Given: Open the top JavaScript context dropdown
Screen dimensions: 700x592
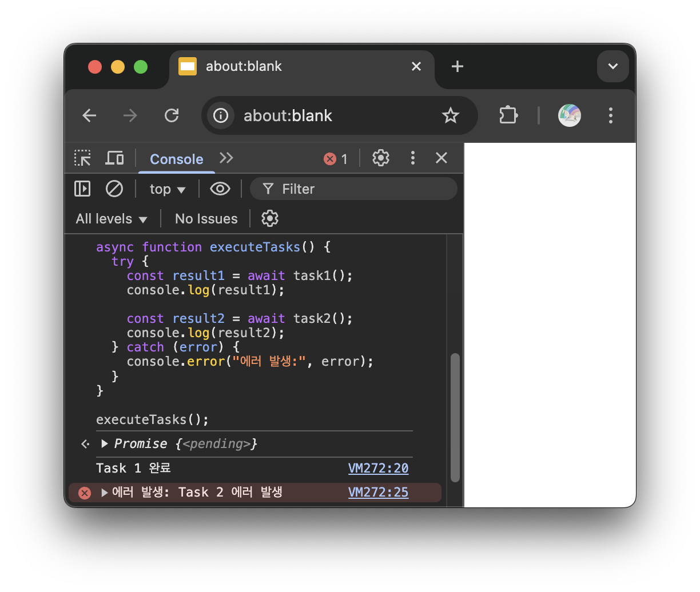Looking at the screenshot, I should click(x=168, y=189).
